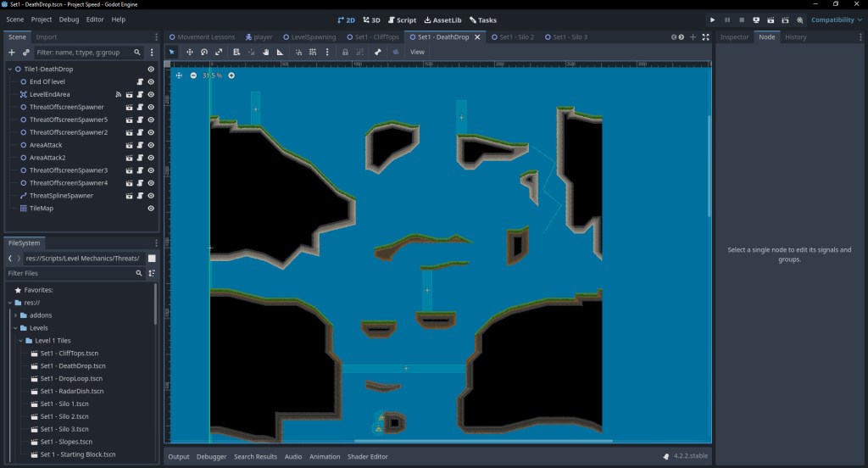Toggle visibility of the TileMap node
This screenshot has width=868, height=468.
[x=151, y=209]
